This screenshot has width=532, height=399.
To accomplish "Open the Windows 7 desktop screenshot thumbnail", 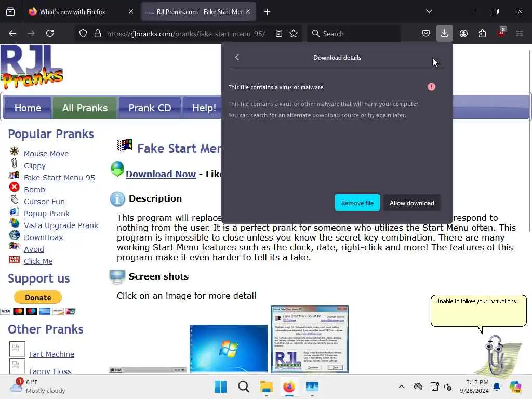I will (x=229, y=349).
